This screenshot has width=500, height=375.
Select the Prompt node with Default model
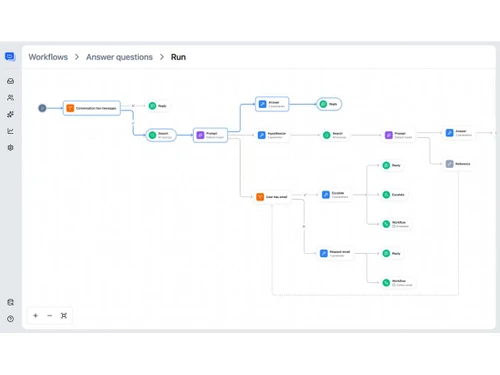[x=399, y=135]
